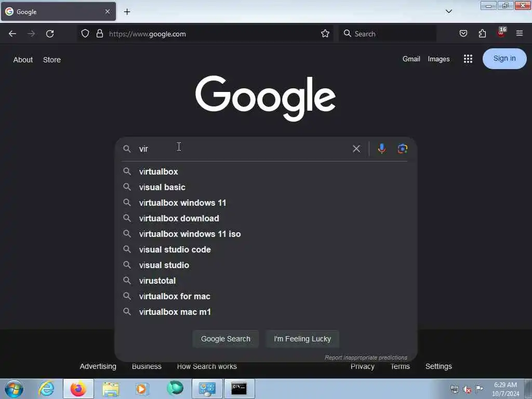
Task: Open the Business footer link
Action: 147,366
